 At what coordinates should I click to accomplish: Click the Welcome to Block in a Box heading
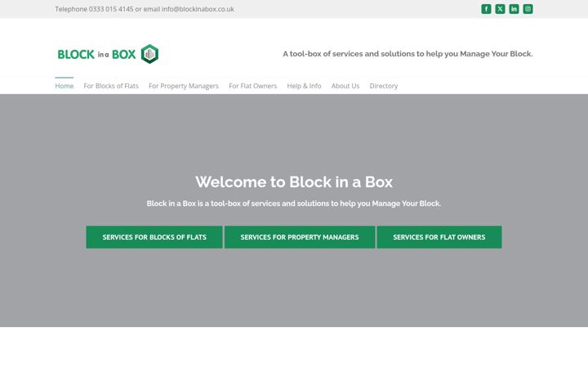[294, 182]
